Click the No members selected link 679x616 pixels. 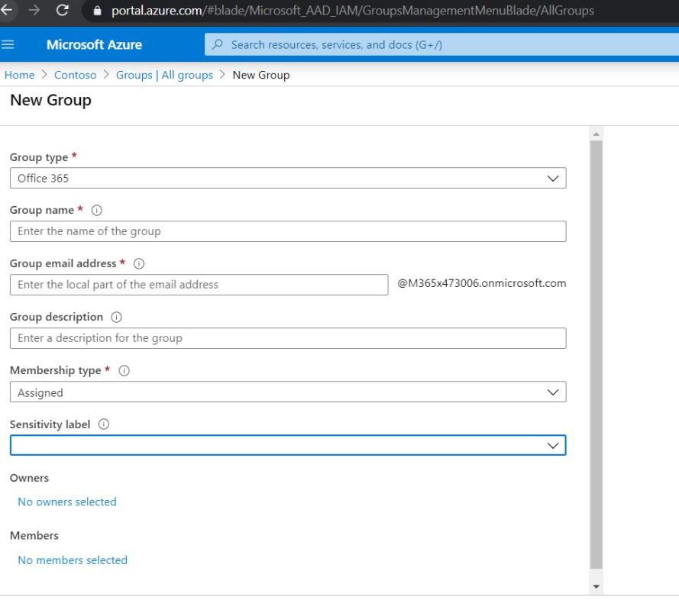point(73,560)
